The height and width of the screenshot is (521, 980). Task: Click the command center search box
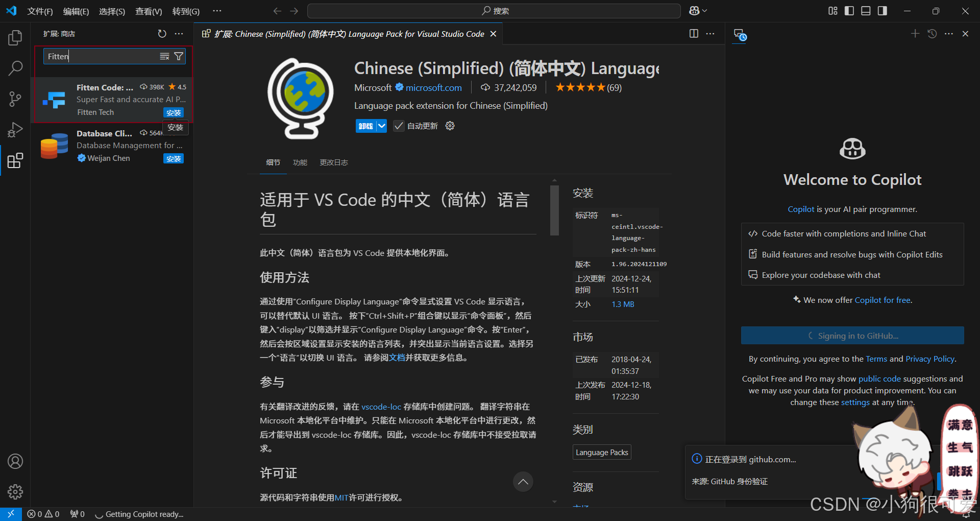pos(494,11)
